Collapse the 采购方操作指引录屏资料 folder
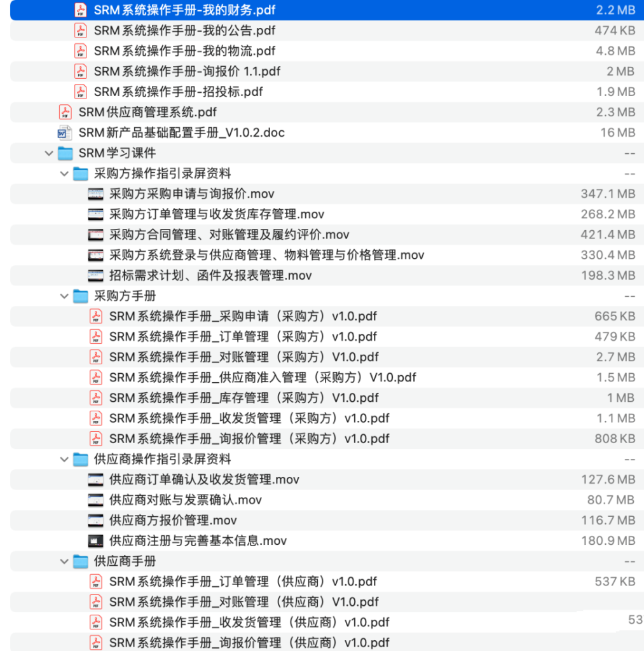Viewport: 644px width, 651px height. [x=64, y=174]
